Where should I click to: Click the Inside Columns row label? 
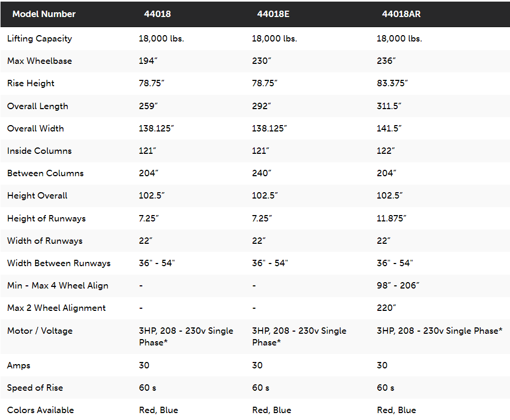tap(39, 151)
